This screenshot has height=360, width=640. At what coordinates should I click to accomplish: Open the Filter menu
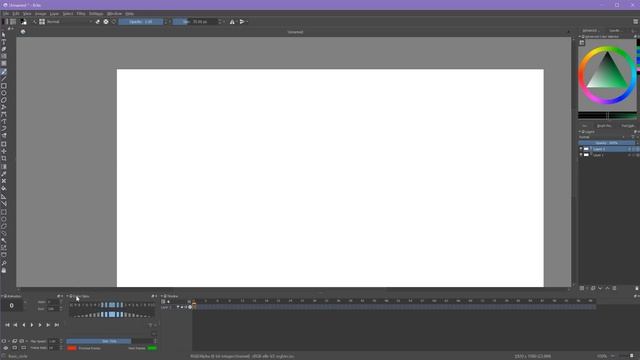(81, 13)
